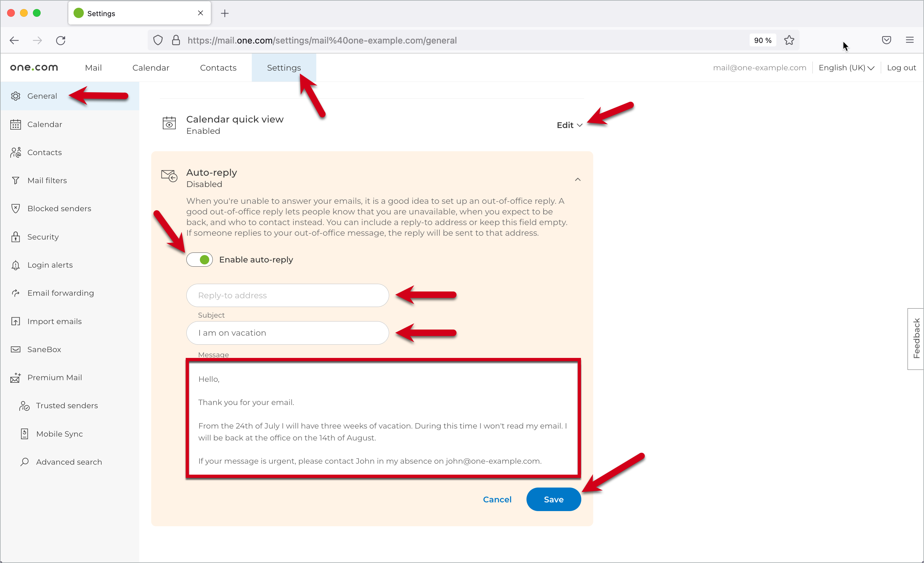Viewport: 924px width, 563px height.
Task: Click the Save button
Action: [554, 499]
